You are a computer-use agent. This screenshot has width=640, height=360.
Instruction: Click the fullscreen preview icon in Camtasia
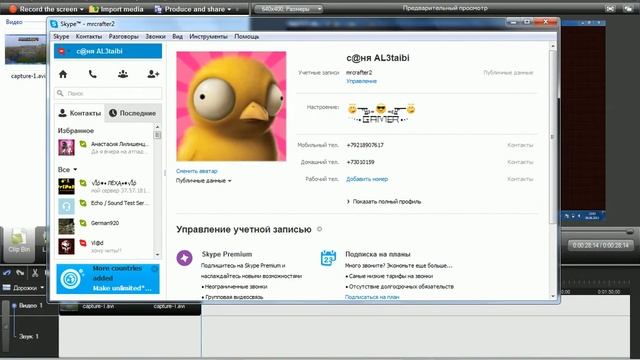click(x=610, y=9)
